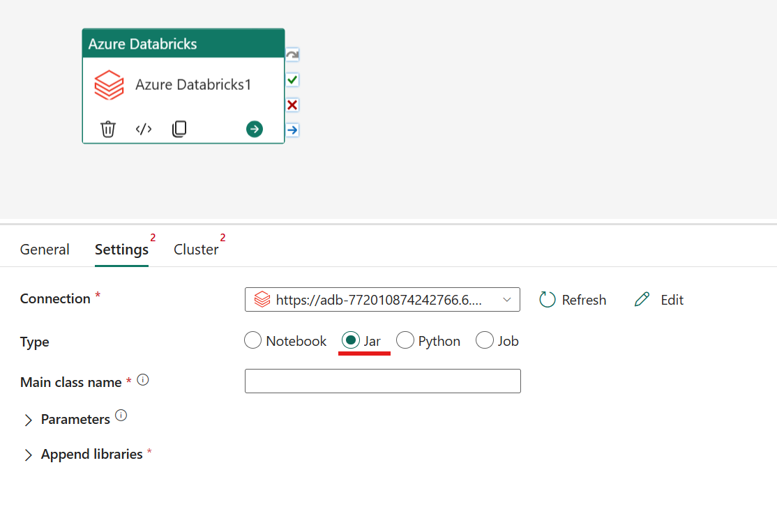Open the Connection dropdown
777x532 pixels.
pyautogui.click(x=382, y=300)
